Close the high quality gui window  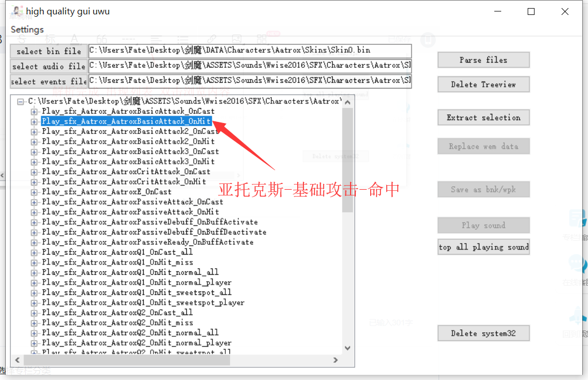tap(565, 11)
